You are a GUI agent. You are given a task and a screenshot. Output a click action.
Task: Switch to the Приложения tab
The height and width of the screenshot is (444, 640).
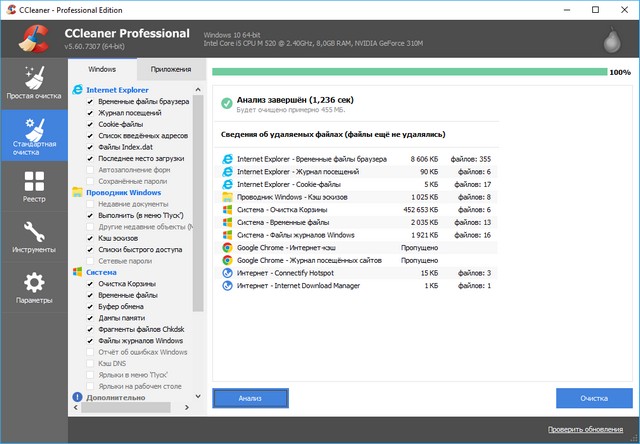[x=171, y=70]
